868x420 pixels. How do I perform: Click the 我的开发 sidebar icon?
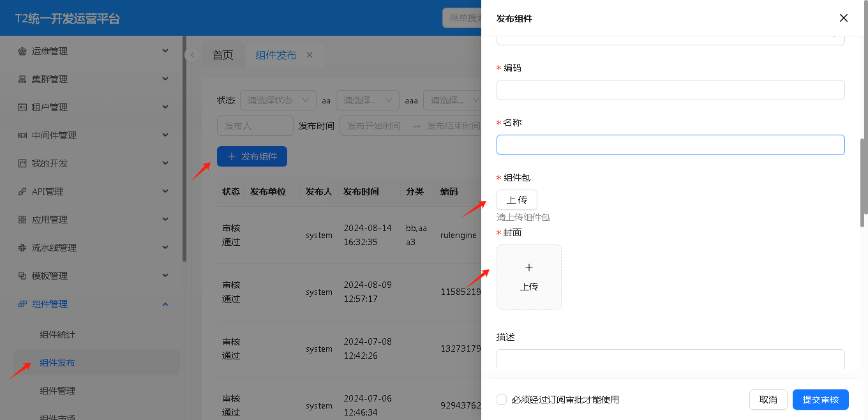pyautogui.click(x=22, y=163)
